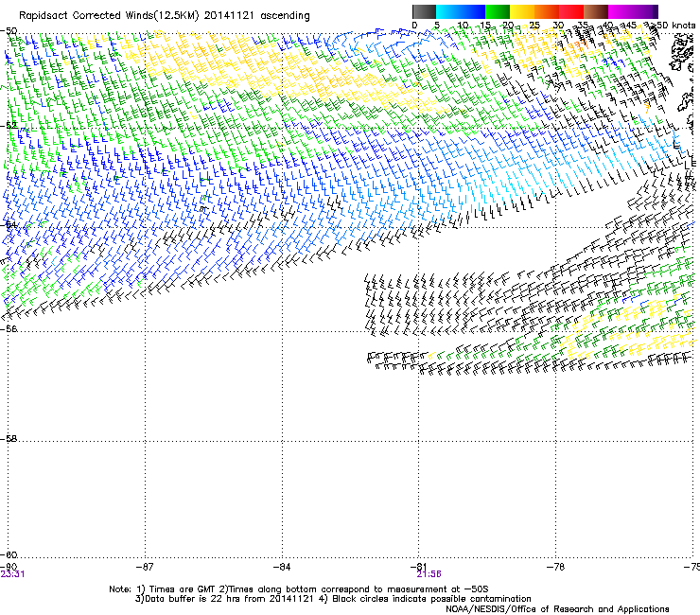Click the blue 10-15 knots color swatch
The width and height of the screenshot is (700, 615).
[x=473, y=11]
